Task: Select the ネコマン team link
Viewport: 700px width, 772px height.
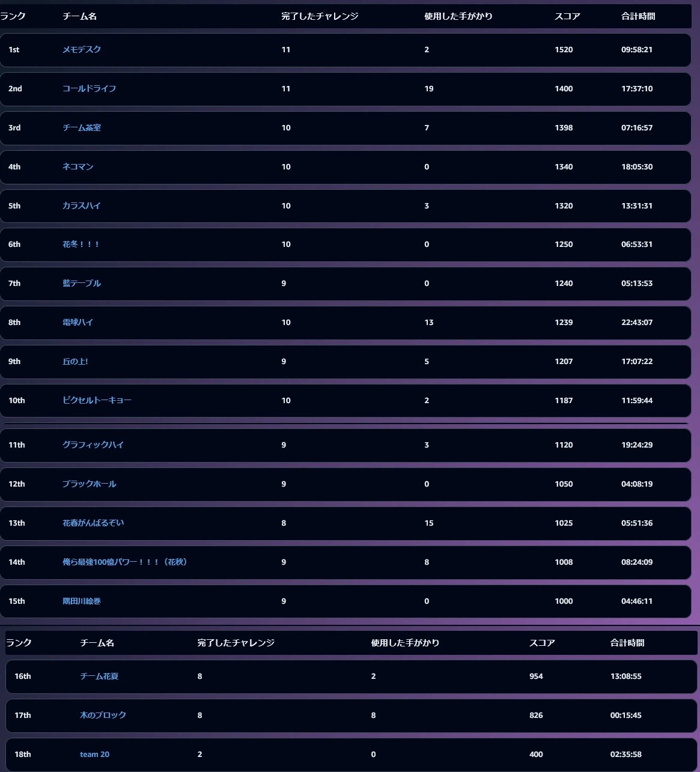Action: tap(78, 167)
